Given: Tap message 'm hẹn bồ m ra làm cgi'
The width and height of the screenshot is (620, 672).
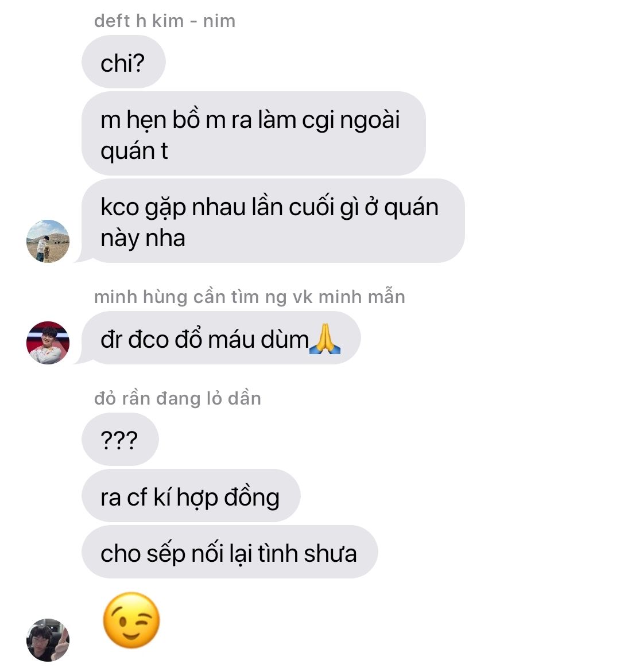Looking at the screenshot, I should tap(253, 133).
